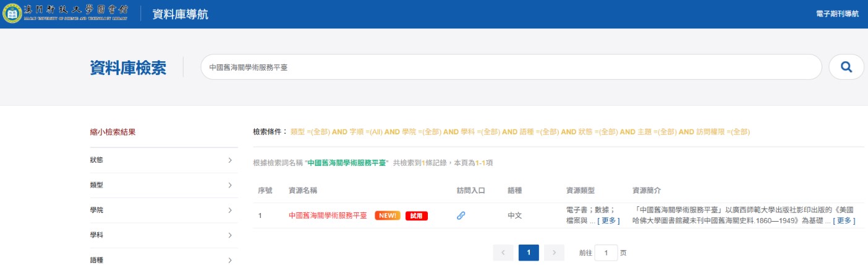868x265 pixels.
Task: Select page 1 button
Action: pyautogui.click(x=529, y=253)
